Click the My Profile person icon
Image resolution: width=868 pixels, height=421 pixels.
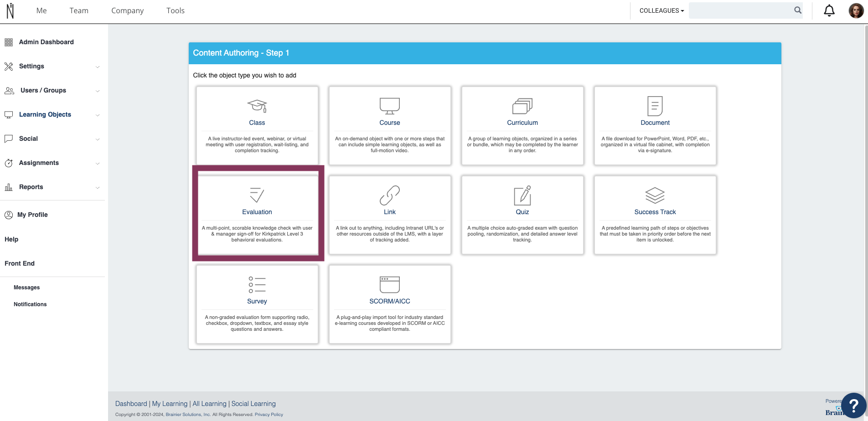pos(9,215)
